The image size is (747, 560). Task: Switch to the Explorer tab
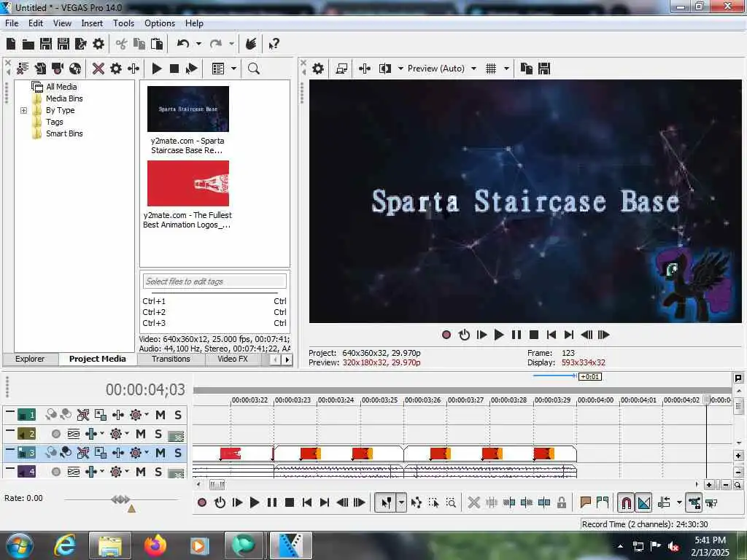[29, 359]
